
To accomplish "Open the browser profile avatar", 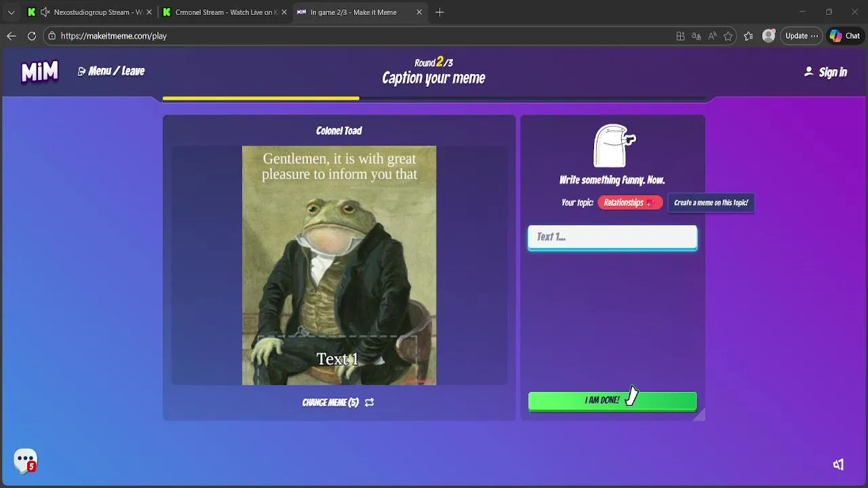I will tap(768, 36).
